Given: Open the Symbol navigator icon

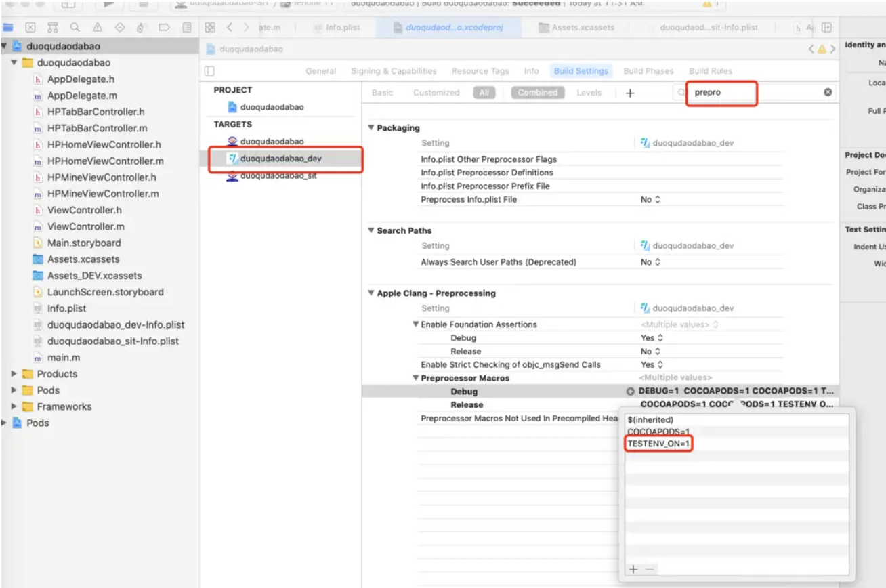Looking at the screenshot, I should point(53,28).
